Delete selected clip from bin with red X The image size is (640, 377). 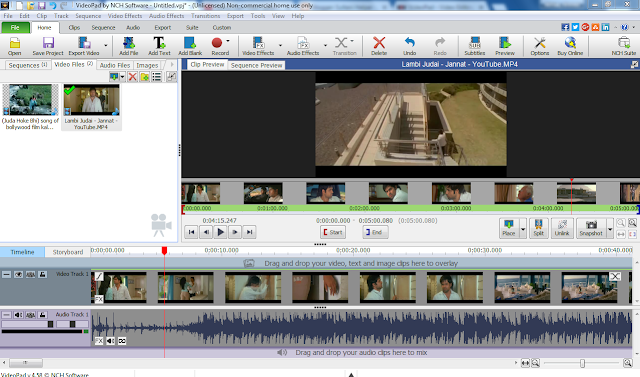pos(132,77)
